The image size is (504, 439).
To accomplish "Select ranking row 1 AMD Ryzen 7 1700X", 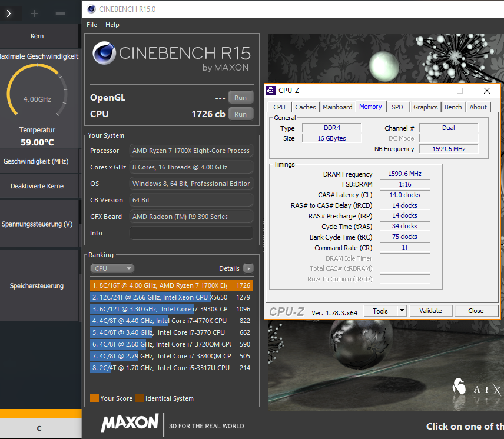I will click(x=172, y=285).
